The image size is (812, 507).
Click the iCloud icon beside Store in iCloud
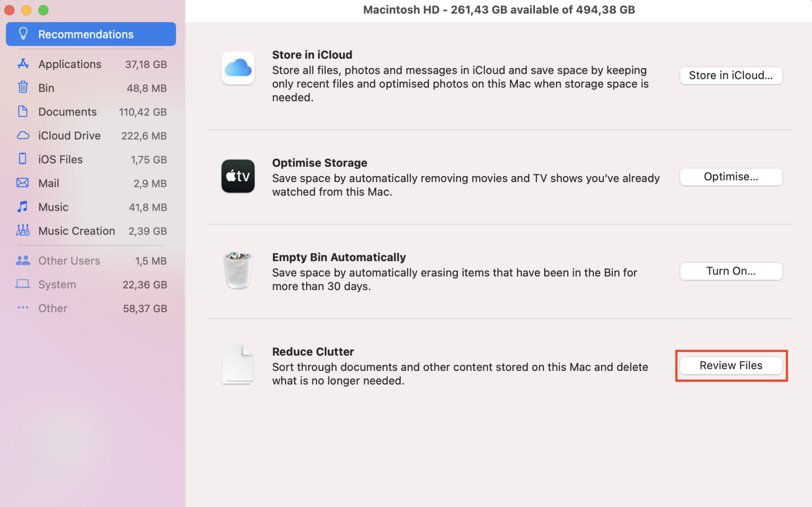click(x=238, y=69)
